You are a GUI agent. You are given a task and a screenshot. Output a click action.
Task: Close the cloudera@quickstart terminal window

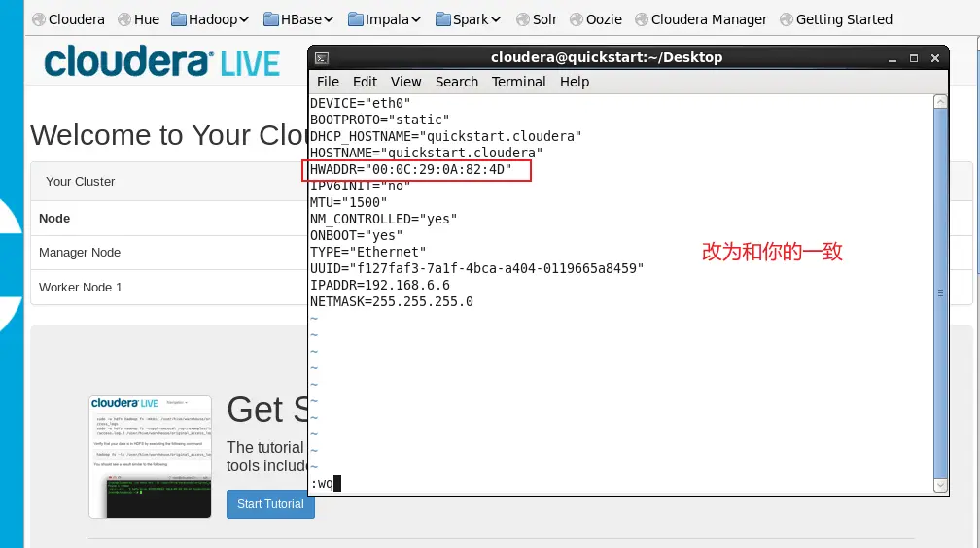click(935, 58)
